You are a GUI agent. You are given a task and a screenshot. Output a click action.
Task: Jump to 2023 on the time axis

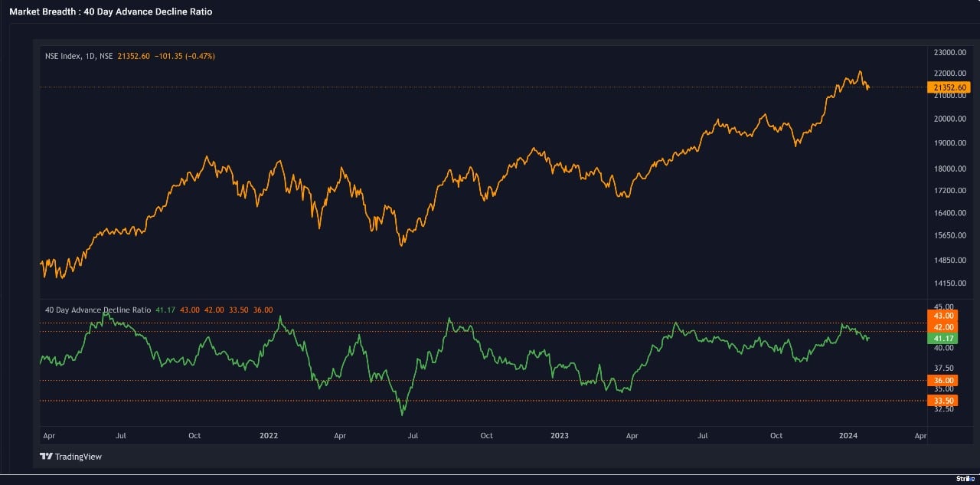tap(560, 436)
